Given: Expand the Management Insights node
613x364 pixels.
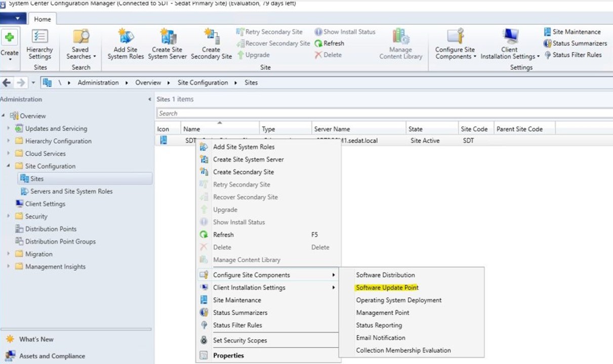Looking at the screenshot, I should 9,266.
